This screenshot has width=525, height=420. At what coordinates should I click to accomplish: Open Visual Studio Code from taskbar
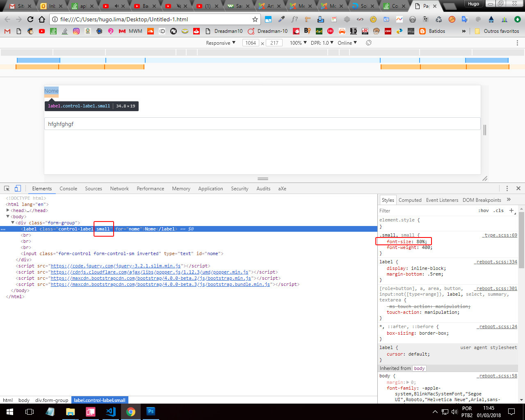click(111, 412)
